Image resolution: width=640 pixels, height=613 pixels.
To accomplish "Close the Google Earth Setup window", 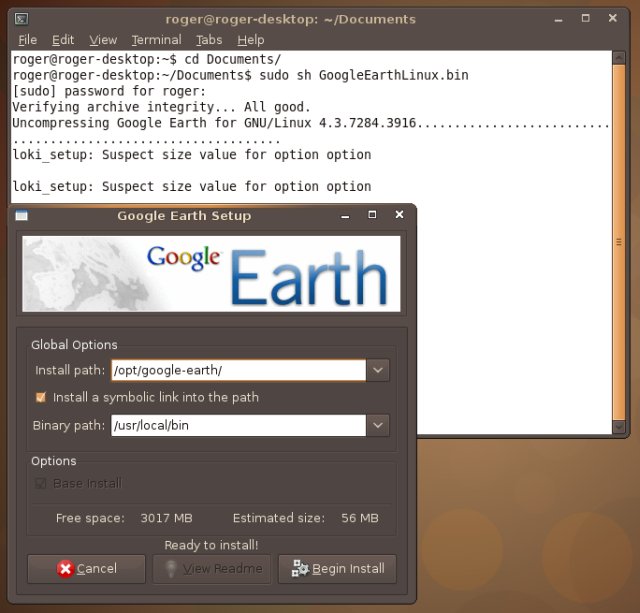I will click(400, 214).
